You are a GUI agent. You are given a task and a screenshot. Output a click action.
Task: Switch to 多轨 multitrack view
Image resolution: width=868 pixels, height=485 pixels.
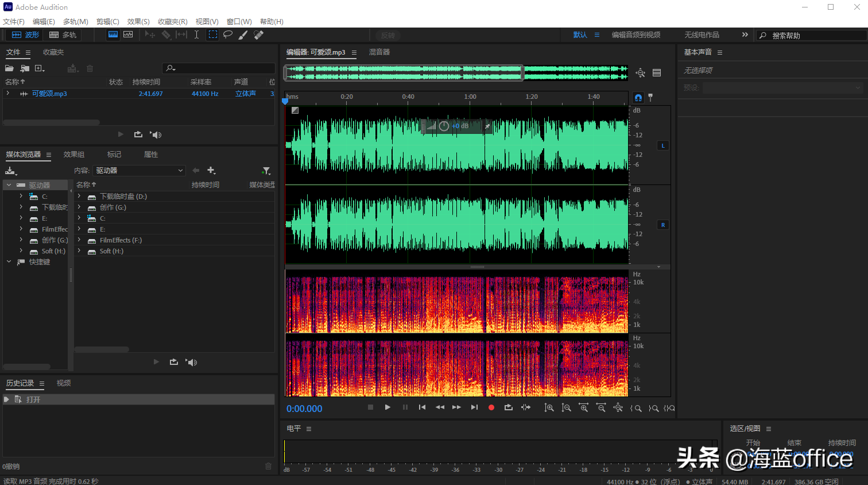point(63,35)
